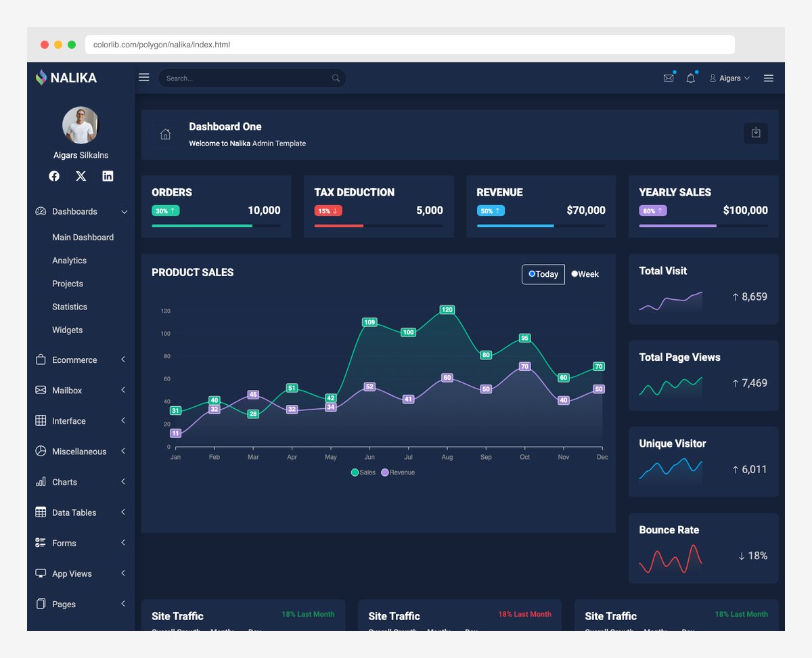Collapse the Dashboards sidebar menu
The height and width of the screenshot is (658, 812).
(x=74, y=211)
